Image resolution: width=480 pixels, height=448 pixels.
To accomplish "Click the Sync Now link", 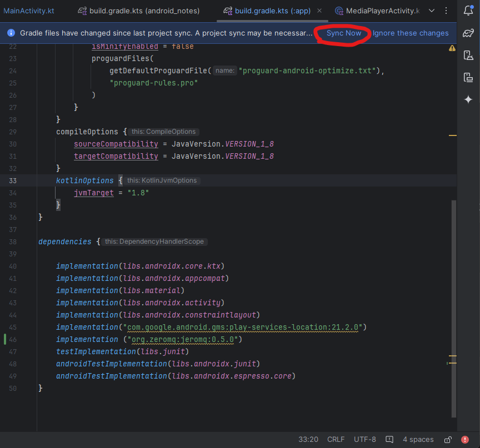I will pyautogui.click(x=344, y=33).
